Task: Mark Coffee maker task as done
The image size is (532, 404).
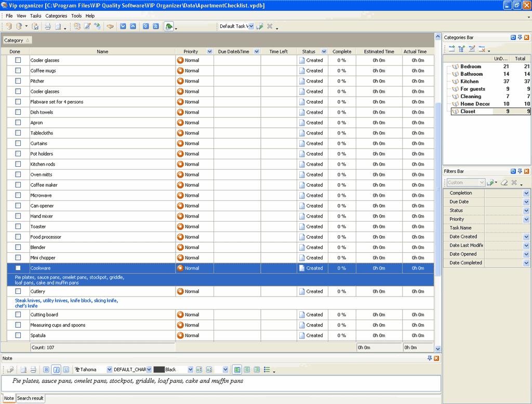Action: coord(18,185)
